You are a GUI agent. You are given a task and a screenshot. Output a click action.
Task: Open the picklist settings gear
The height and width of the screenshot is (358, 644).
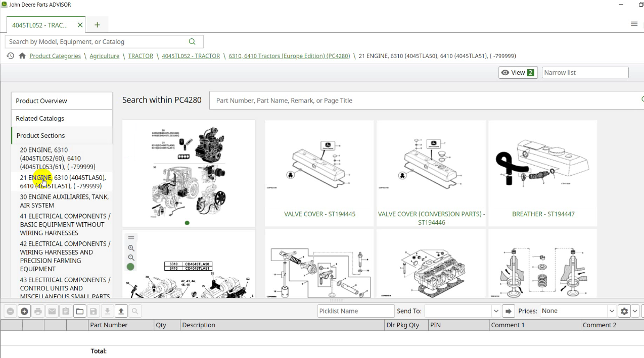click(624, 311)
